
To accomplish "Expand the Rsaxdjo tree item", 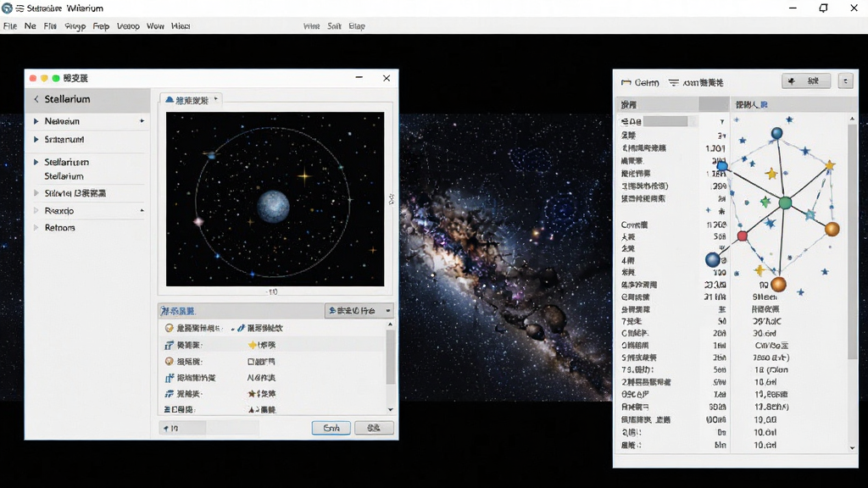I will click(x=36, y=211).
